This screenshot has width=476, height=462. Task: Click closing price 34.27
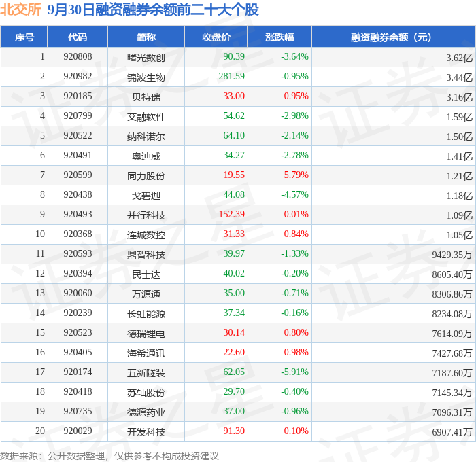234,156
